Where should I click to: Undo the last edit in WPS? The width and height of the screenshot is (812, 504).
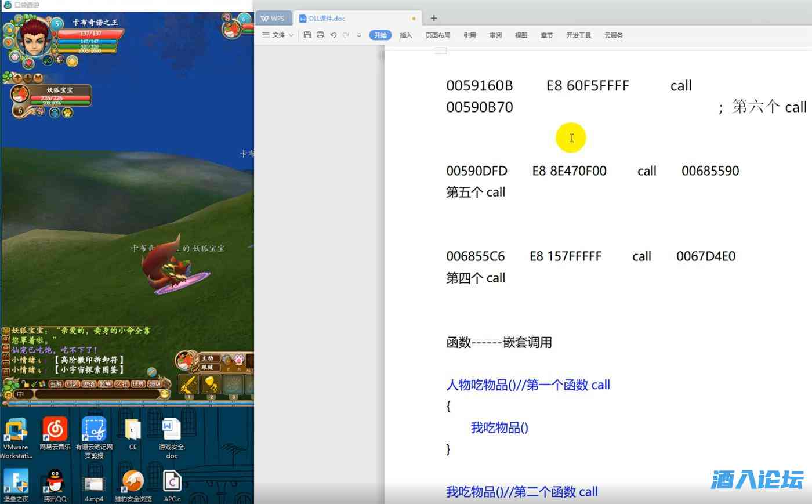(333, 35)
